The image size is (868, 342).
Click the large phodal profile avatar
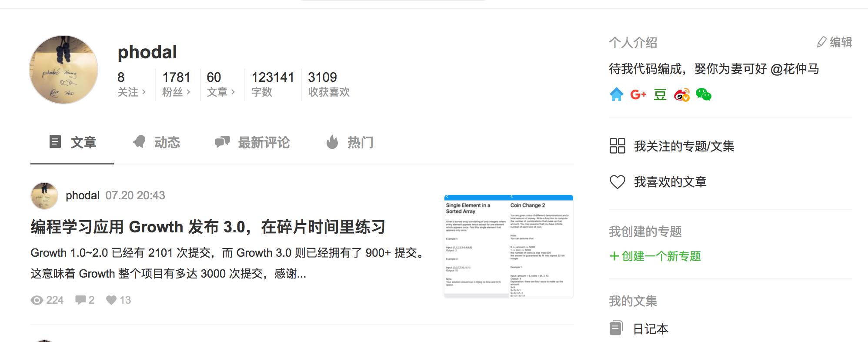[x=63, y=70]
